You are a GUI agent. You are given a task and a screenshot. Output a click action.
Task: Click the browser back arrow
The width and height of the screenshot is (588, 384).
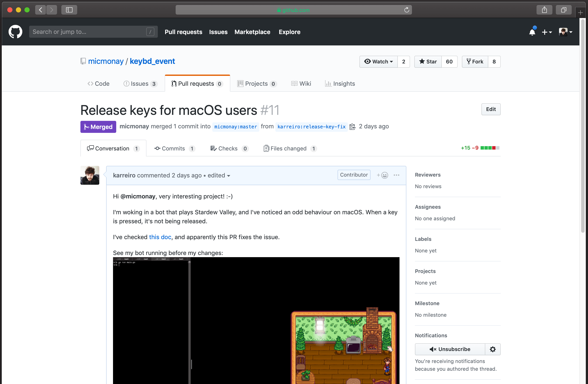[x=41, y=10]
